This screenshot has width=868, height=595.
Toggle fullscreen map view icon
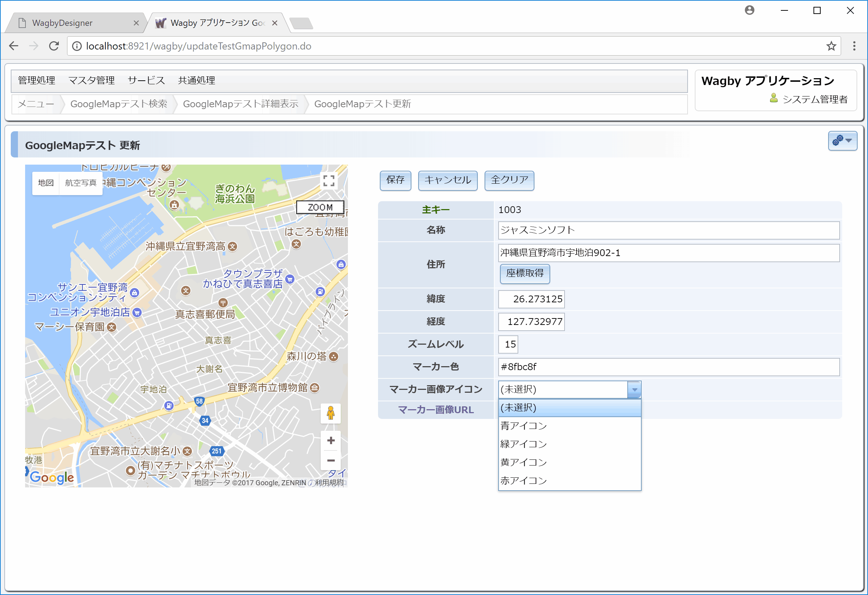[329, 181]
